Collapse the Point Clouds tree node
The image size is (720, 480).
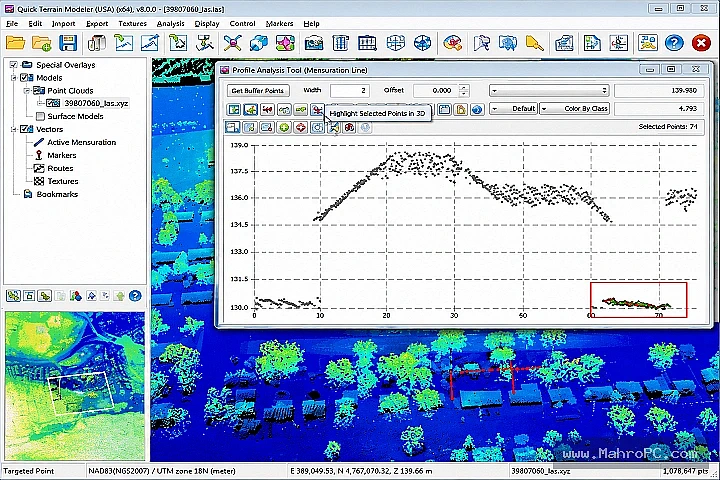coord(27,90)
